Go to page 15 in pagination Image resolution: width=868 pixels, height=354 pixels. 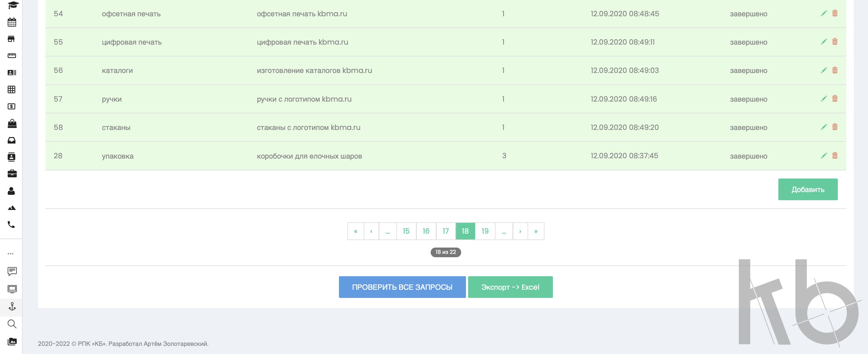point(406,231)
